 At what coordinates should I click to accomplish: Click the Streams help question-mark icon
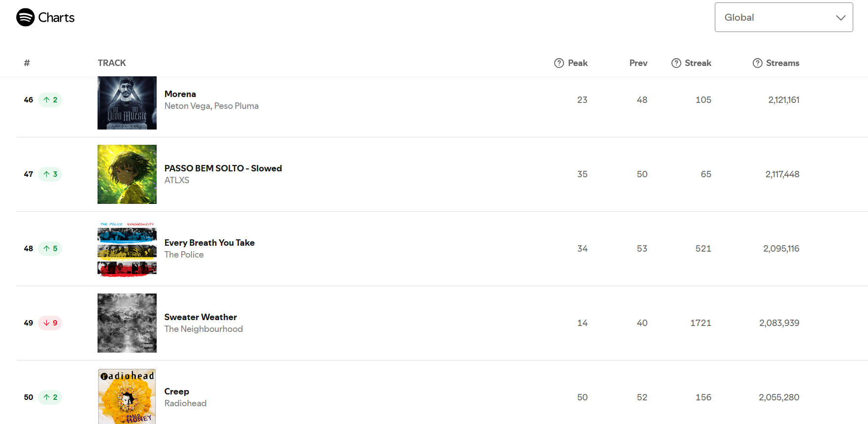758,63
